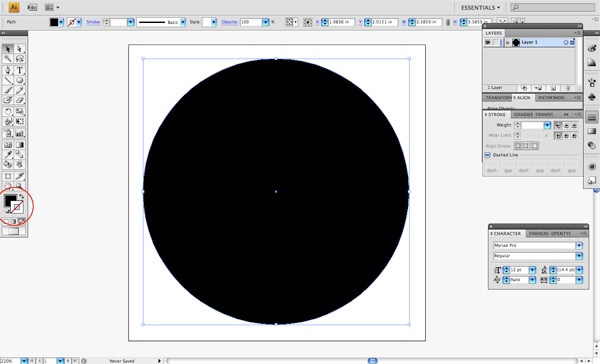Click the Stroke none swatch in toolbox
This screenshot has width=600, height=364.
(18, 207)
